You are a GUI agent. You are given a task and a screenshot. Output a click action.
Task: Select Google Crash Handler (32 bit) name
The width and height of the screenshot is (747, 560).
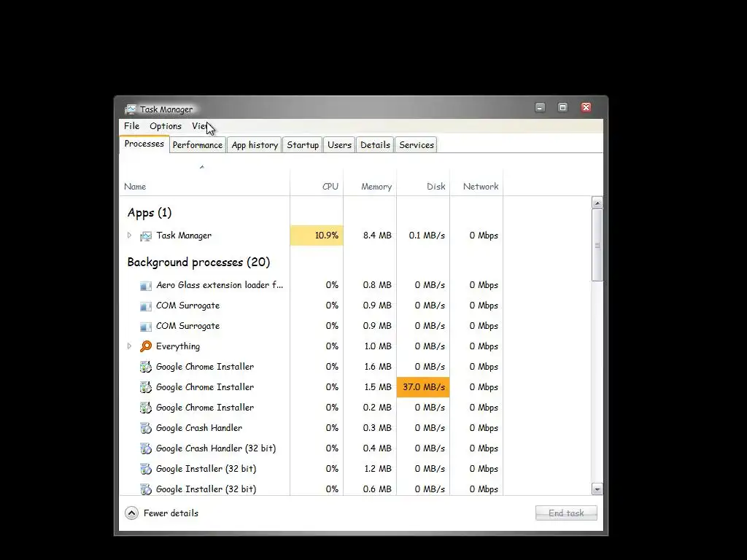coord(216,448)
